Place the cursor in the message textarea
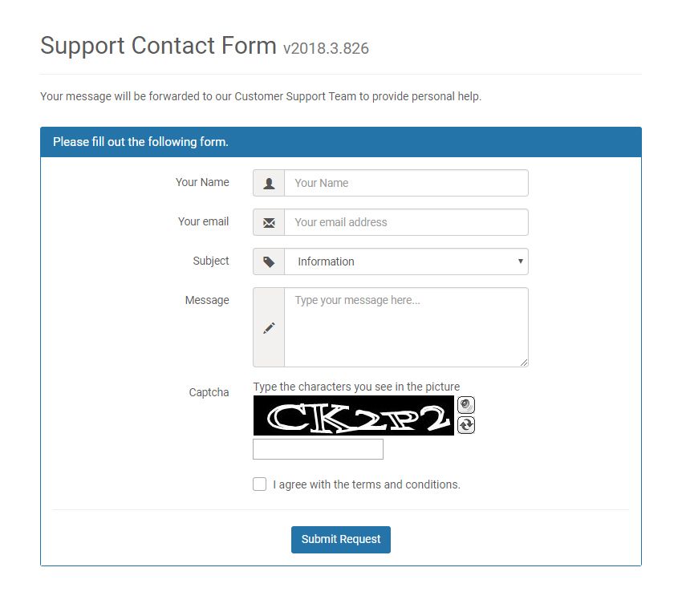Viewport: 682px width, 616px height. (x=406, y=327)
